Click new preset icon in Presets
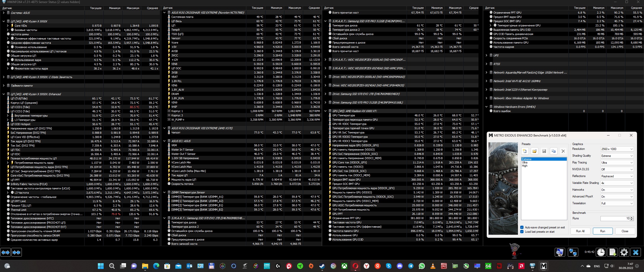644x272 pixels. (525, 151)
